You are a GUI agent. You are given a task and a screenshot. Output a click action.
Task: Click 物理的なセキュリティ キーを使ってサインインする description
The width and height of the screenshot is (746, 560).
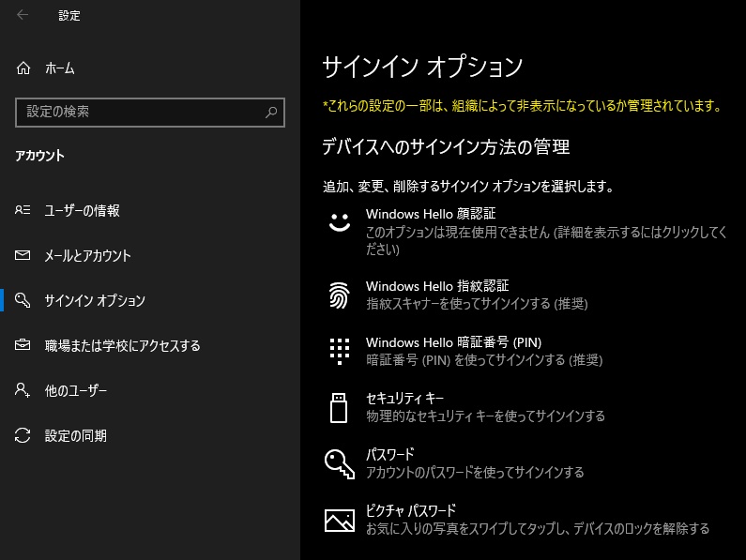485,416
